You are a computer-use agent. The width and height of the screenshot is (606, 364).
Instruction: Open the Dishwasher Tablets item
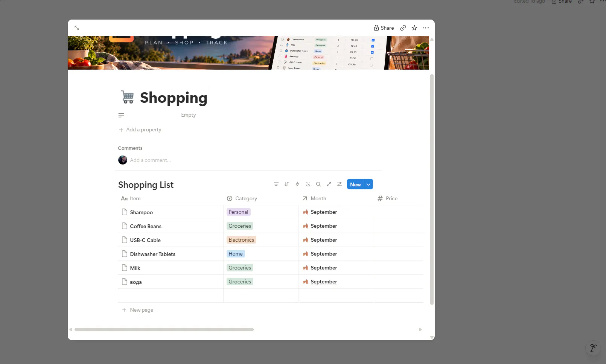(x=153, y=254)
